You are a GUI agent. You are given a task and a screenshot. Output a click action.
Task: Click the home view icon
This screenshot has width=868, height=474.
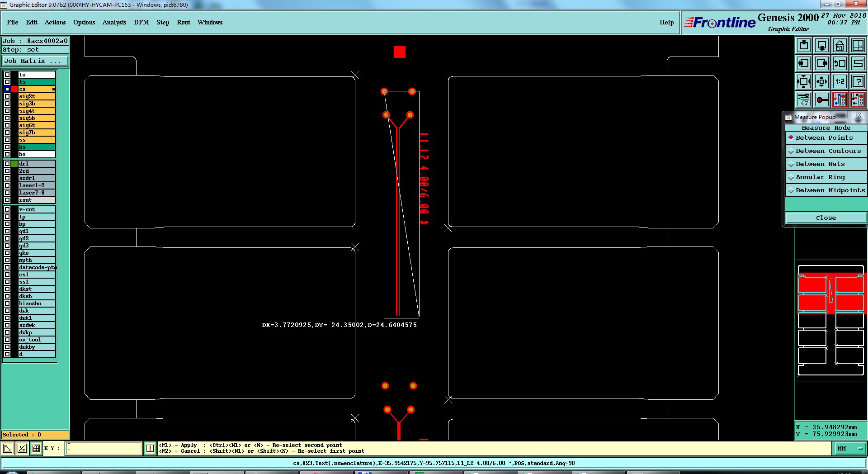[840, 45]
